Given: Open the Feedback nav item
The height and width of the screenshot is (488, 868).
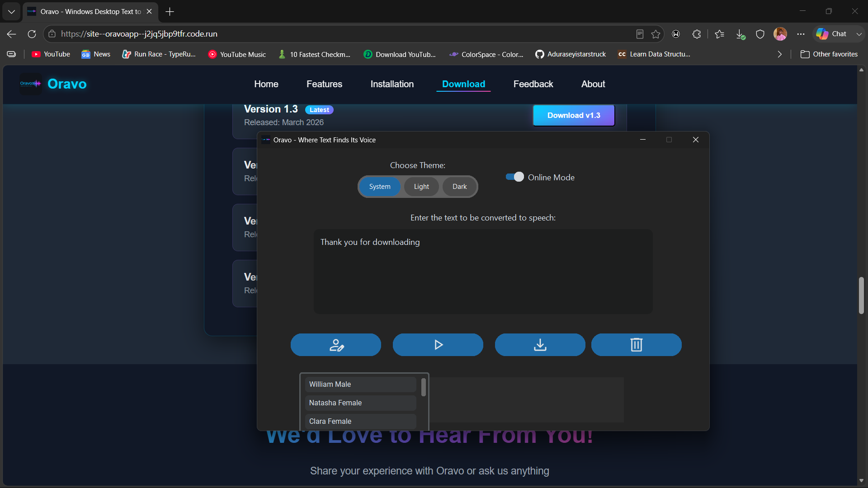Looking at the screenshot, I should (x=533, y=84).
